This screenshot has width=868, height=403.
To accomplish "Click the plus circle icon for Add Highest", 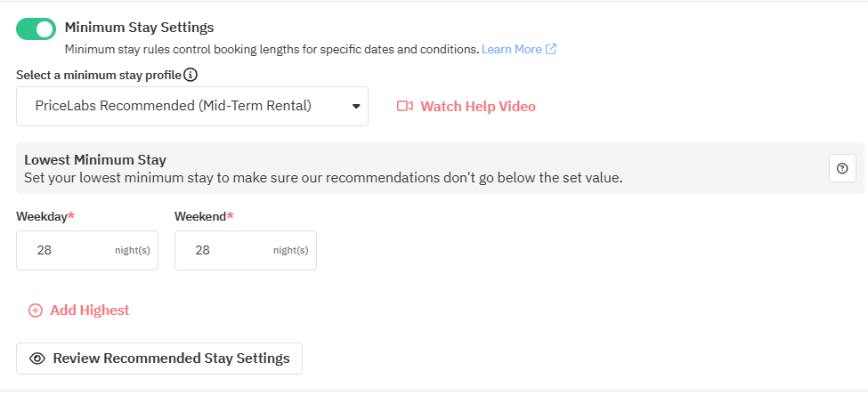I will coord(36,310).
